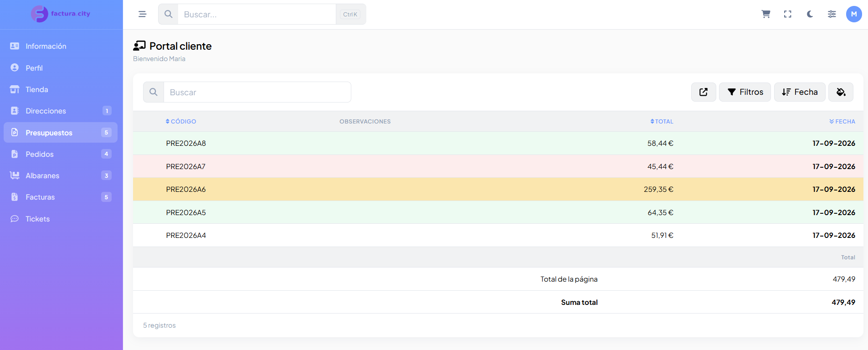Sort table by TOTAL column
Image resolution: width=868 pixels, height=350 pixels.
[662, 122]
